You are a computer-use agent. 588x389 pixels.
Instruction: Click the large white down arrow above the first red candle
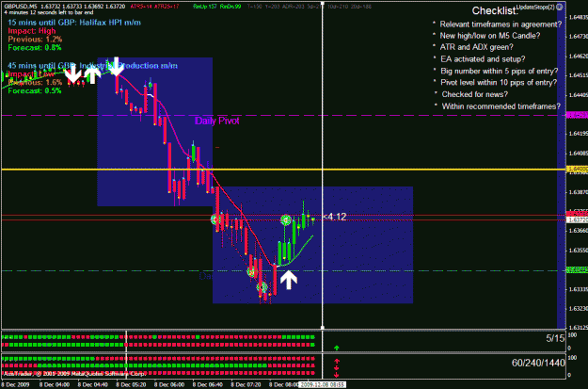click(x=117, y=67)
